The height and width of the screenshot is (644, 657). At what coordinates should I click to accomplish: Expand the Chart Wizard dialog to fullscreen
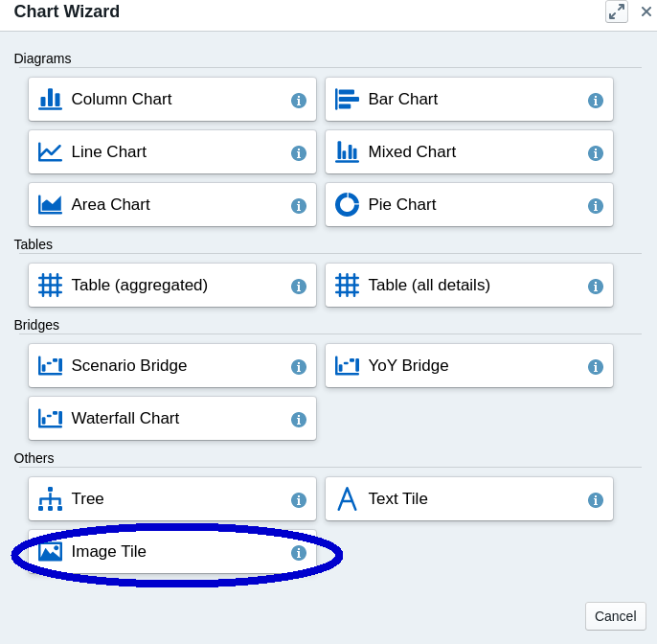(617, 11)
